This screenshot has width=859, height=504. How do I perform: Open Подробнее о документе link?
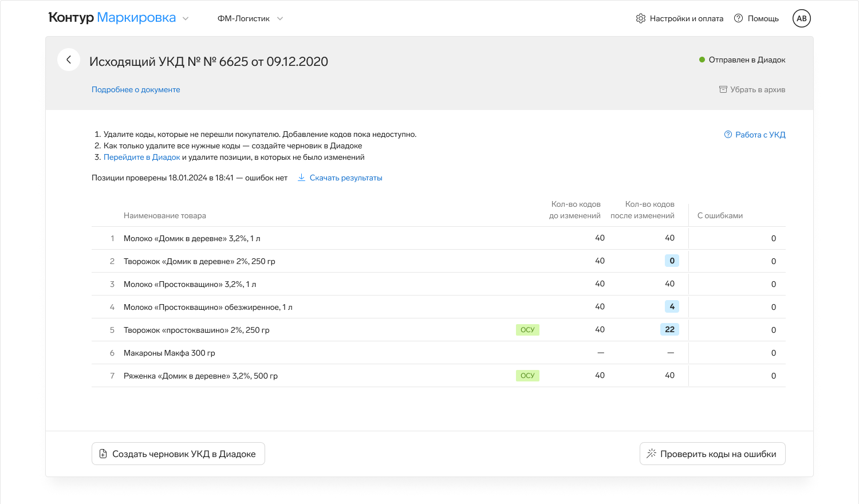136,89
